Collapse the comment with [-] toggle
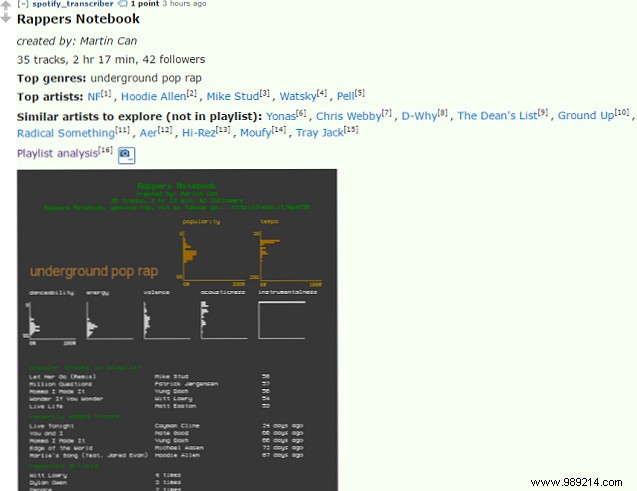 pyautogui.click(x=22, y=4)
